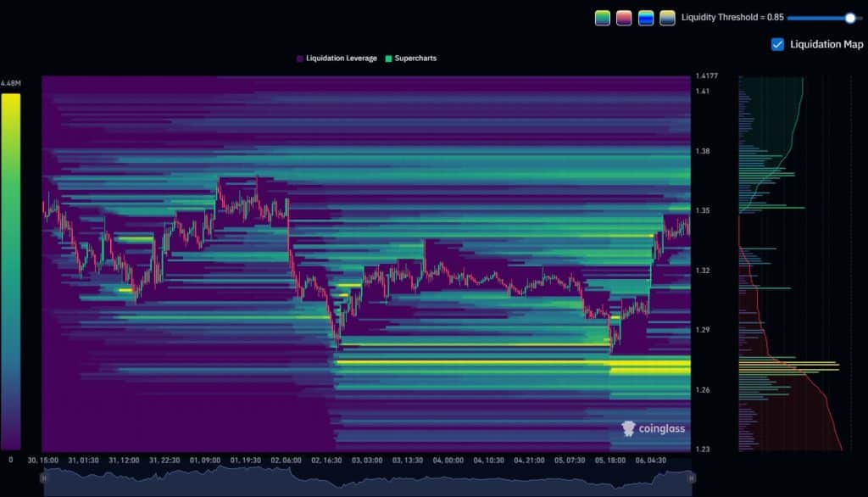
Task: Select the green color scheme swatch
Action: (x=603, y=18)
